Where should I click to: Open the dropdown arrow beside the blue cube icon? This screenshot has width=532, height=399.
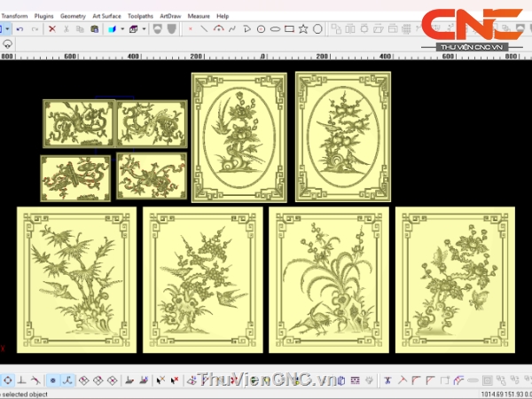tap(122, 29)
